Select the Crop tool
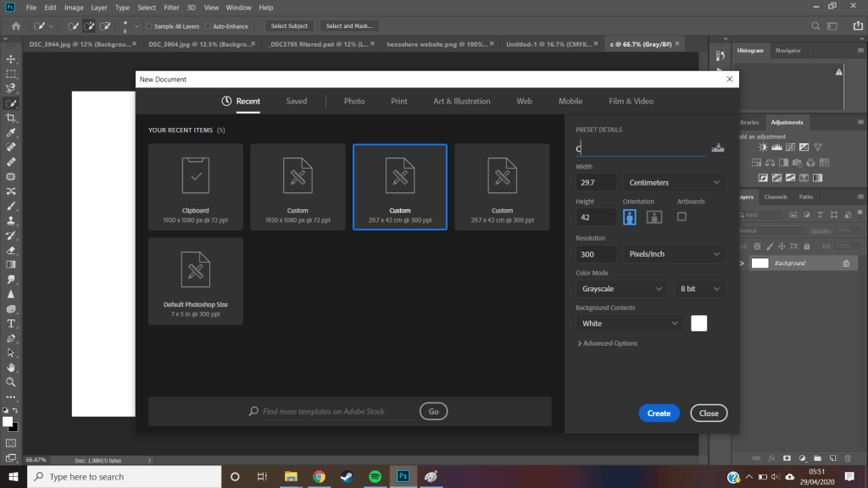This screenshot has width=868, height=488. tap(11, 118)
